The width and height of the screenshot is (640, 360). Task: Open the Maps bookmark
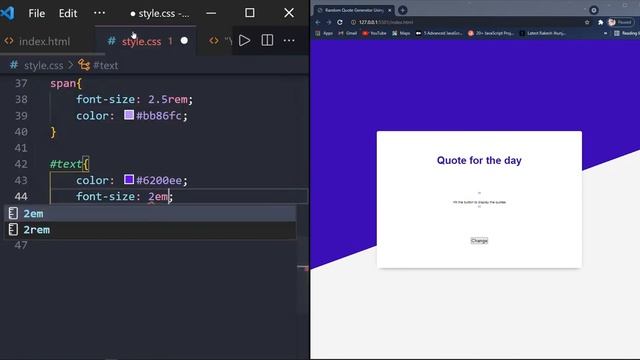pyautogui.click(x=401, y=33)
